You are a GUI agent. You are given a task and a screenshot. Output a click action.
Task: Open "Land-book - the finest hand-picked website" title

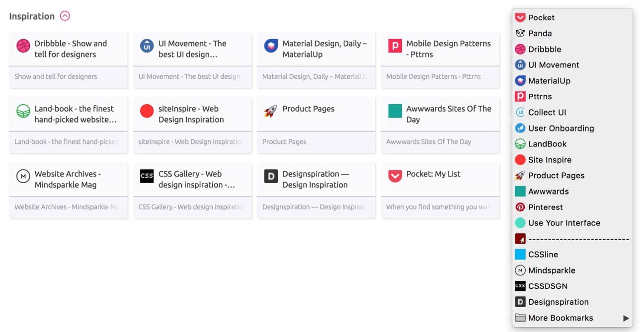tap(76, 114)
